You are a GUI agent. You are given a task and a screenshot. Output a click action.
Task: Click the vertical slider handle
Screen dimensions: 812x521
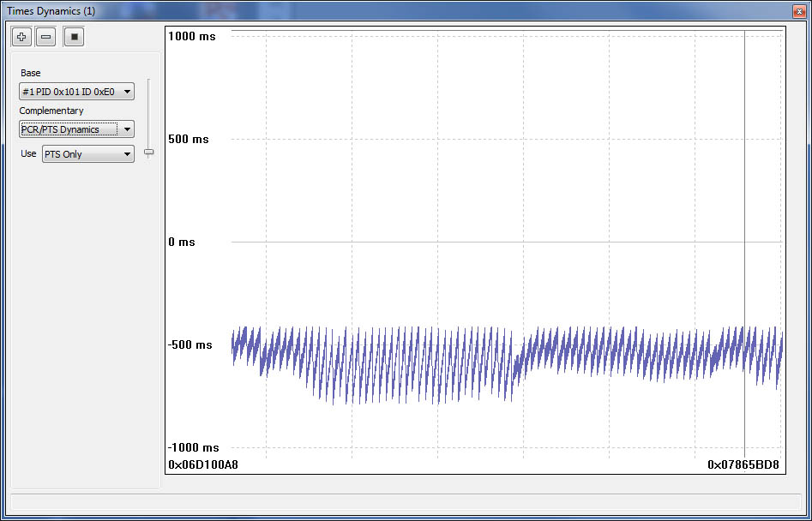(x=148, y=153)
